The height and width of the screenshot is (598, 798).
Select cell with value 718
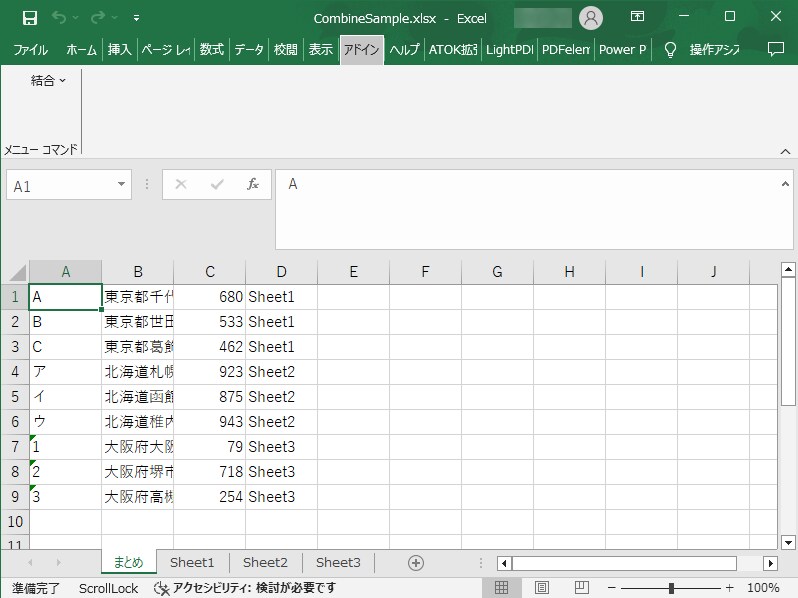click(210, 472)
